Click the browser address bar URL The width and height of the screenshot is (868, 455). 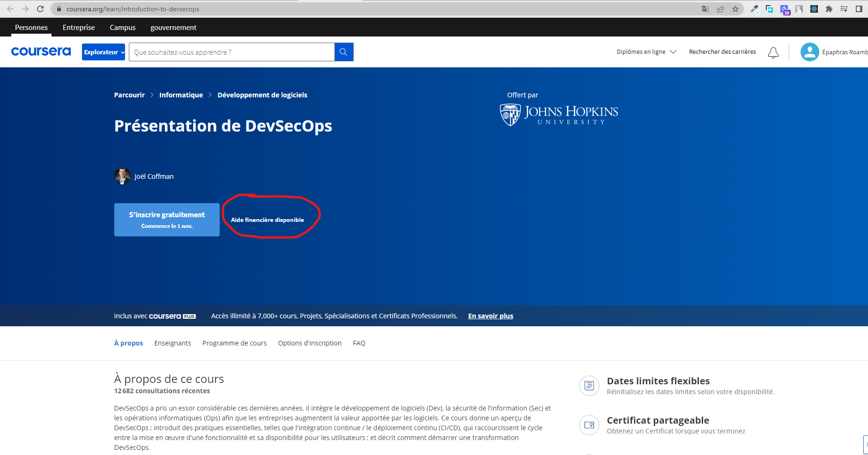coord(133,9)
